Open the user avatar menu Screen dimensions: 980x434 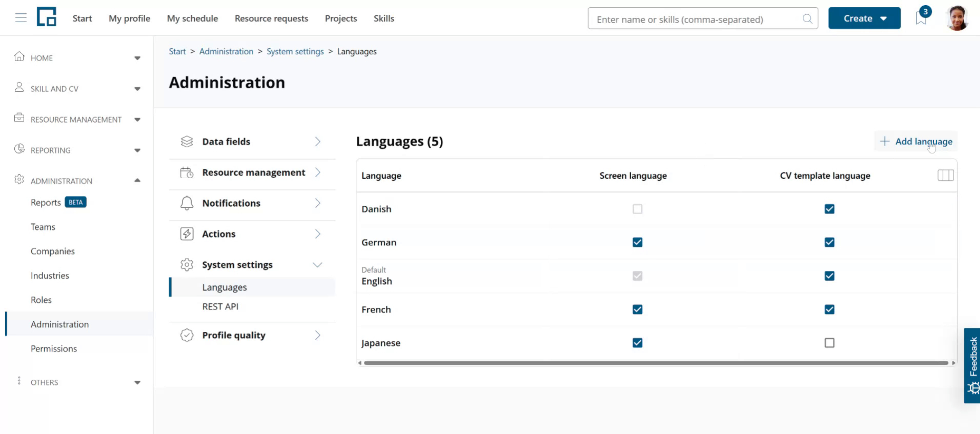click(x=957, y=18)
